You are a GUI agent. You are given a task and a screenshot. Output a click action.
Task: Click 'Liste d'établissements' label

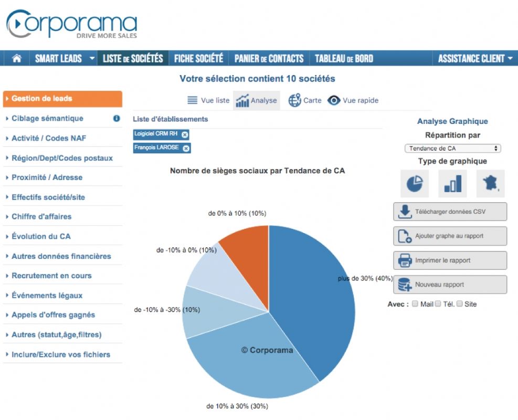point(171,119)
